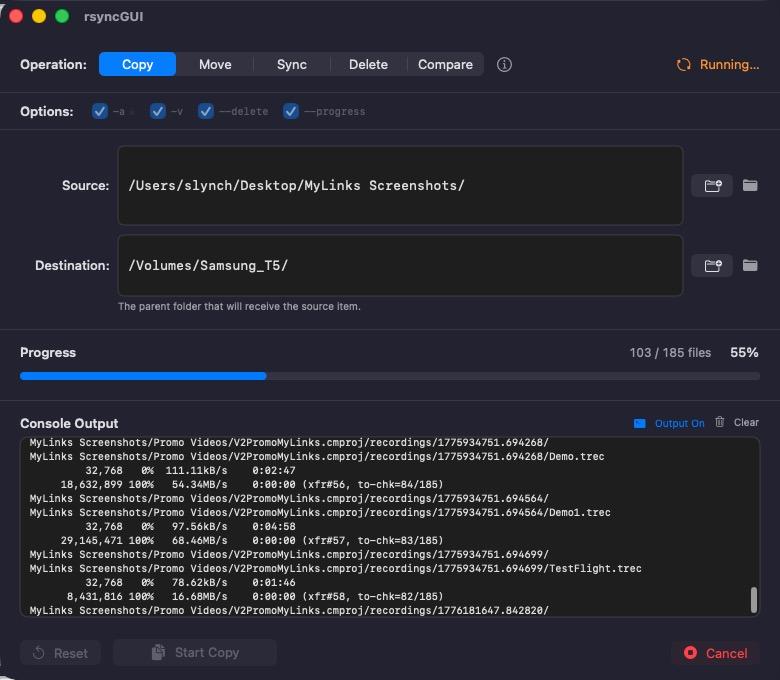This screenshot has height=680, width=780.
Task: Click the source browse folder button
Action: coord(712,186)
